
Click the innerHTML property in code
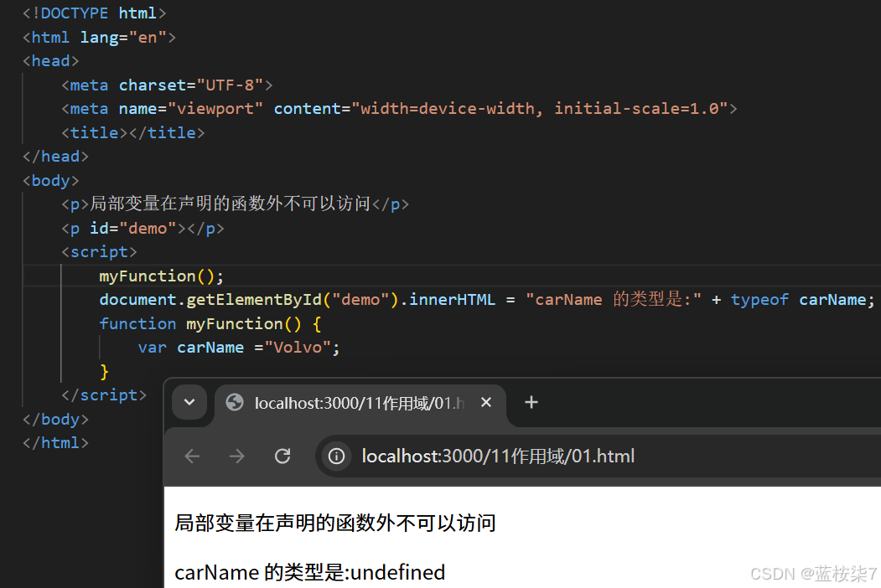(453, 299)
